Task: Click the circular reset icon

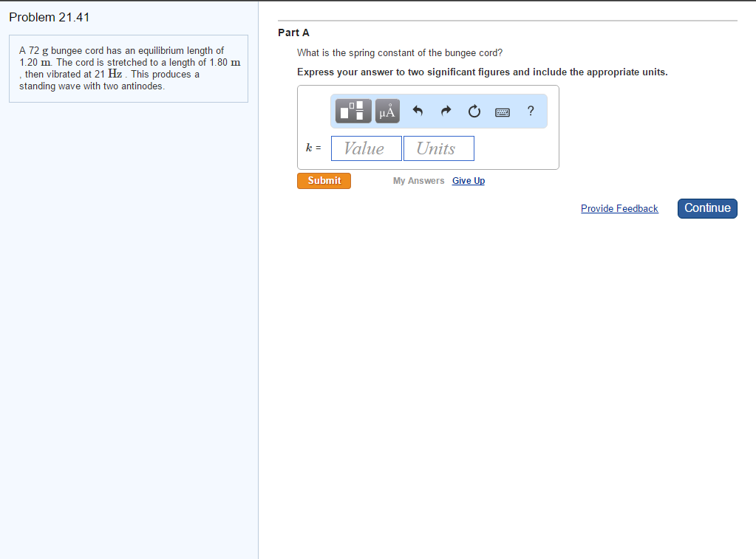Action: tap(474, 112)
